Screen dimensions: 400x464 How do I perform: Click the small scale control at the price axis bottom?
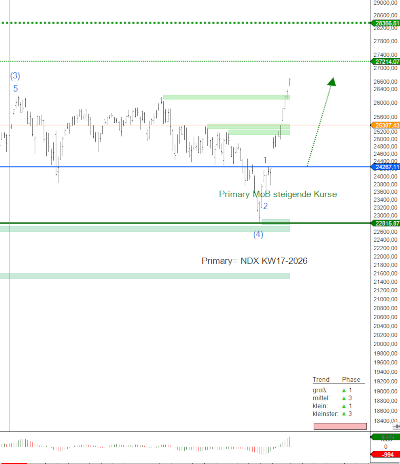[x=396, y=426]
